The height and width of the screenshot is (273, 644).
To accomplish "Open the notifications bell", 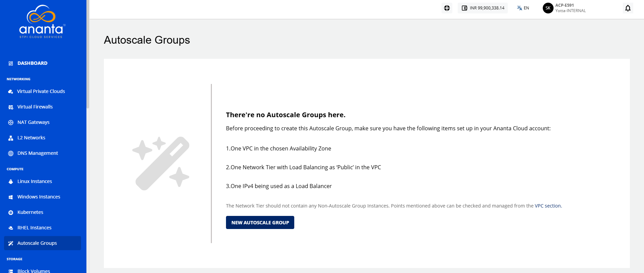I will point(628,8).
